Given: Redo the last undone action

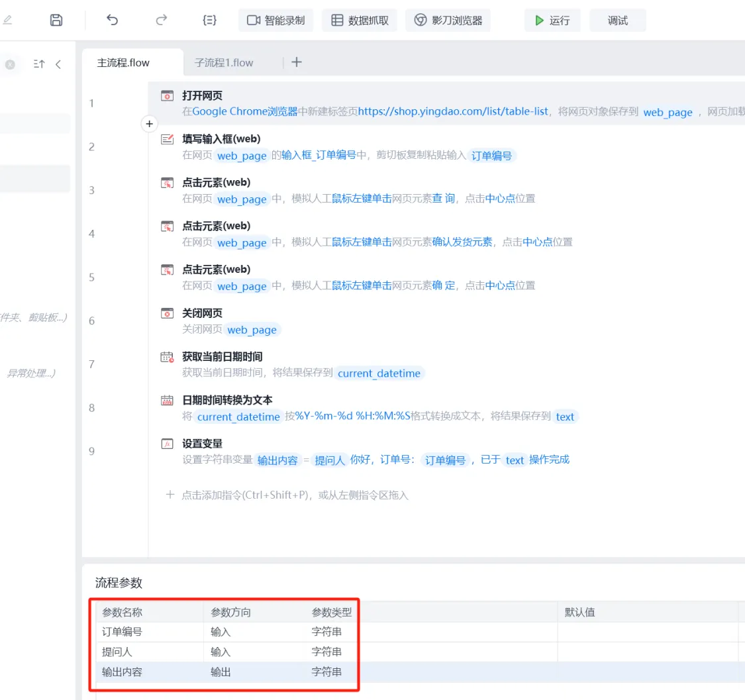Looking at the screenshot, I should pyautogui.click(x=161, y=20).
